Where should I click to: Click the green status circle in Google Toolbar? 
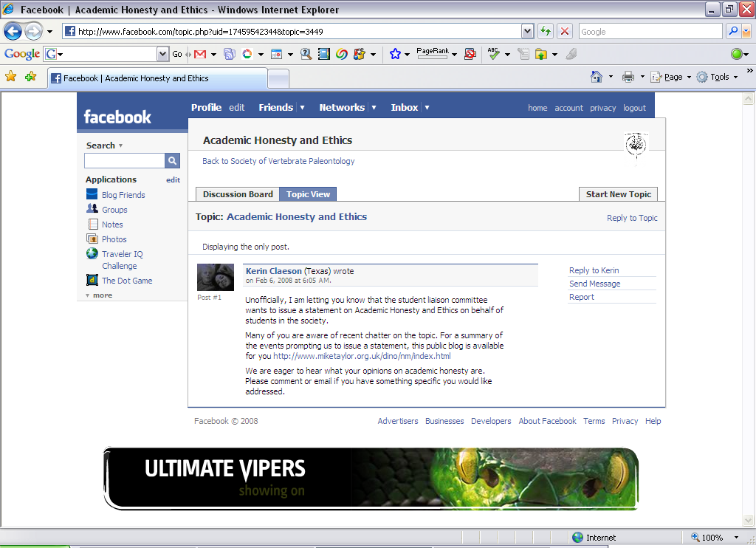(x=736, y=54)
